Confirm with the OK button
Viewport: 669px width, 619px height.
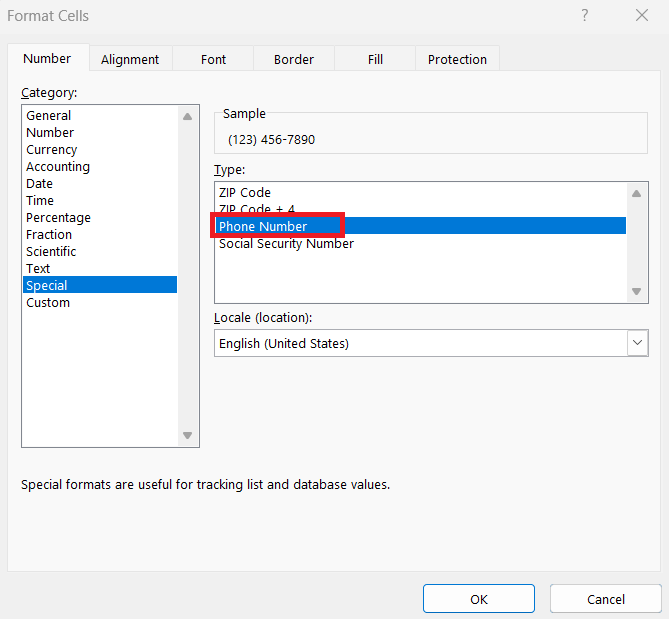479,599
